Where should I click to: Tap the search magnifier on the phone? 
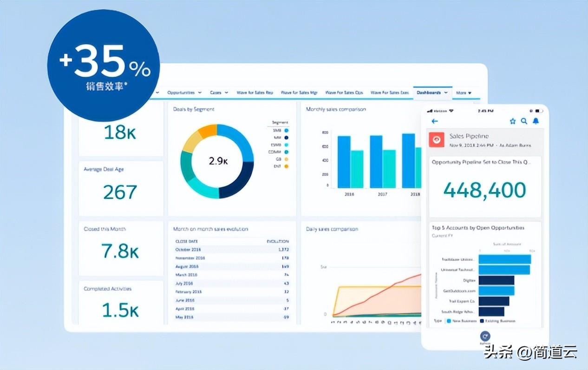point(524,121)
